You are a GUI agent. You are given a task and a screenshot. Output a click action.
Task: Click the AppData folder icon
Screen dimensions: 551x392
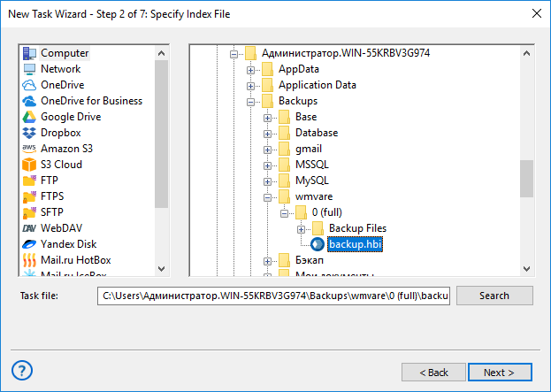pyautogui.click(x=267, y=69)
